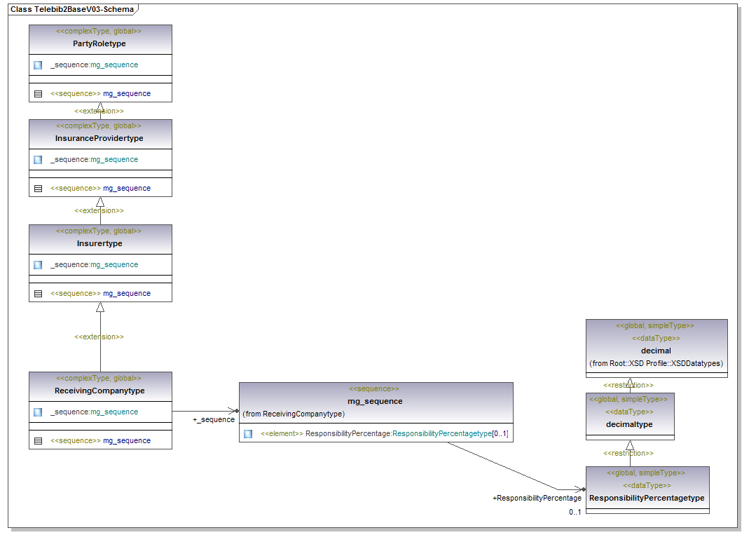
Task: Select the sequence operation icon in InsuranceProvidertype
Action: 38,189
